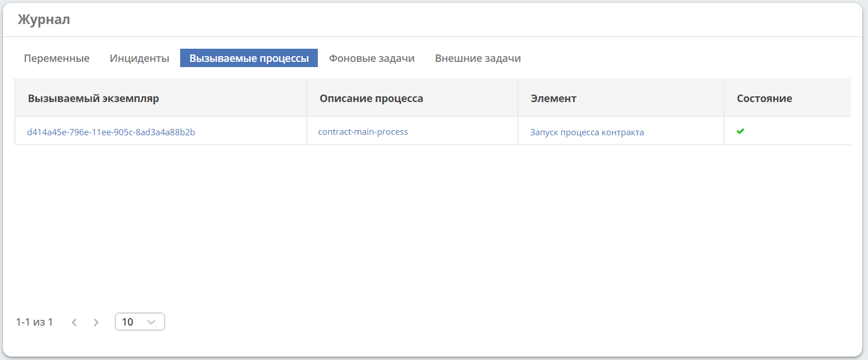Go to next page arrow
This screenshot has height=360, width=868.
pos(96,322)
